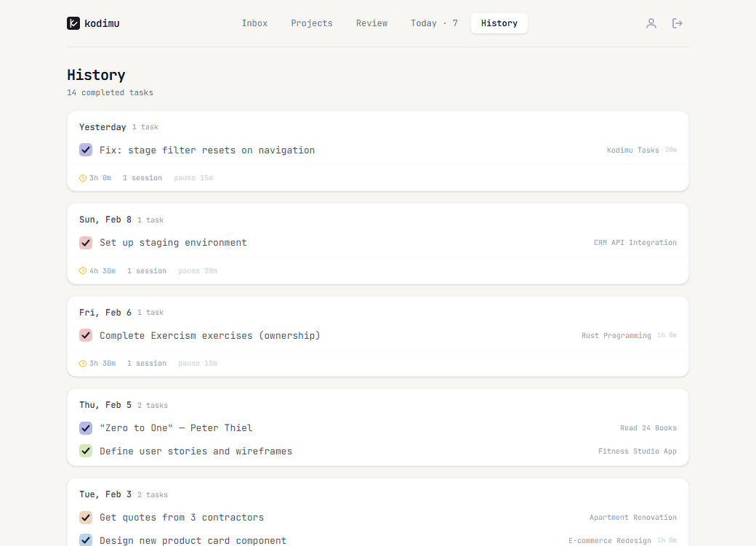The width and height of the screenshot is (756, 546).
Task: Switch to the Inbox tab
Action: 254,23
